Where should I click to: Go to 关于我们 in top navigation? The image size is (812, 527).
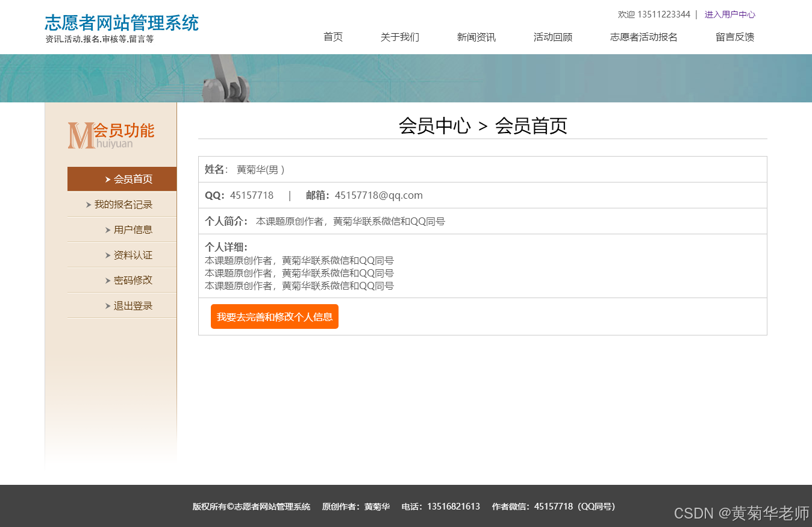[399, 37]
